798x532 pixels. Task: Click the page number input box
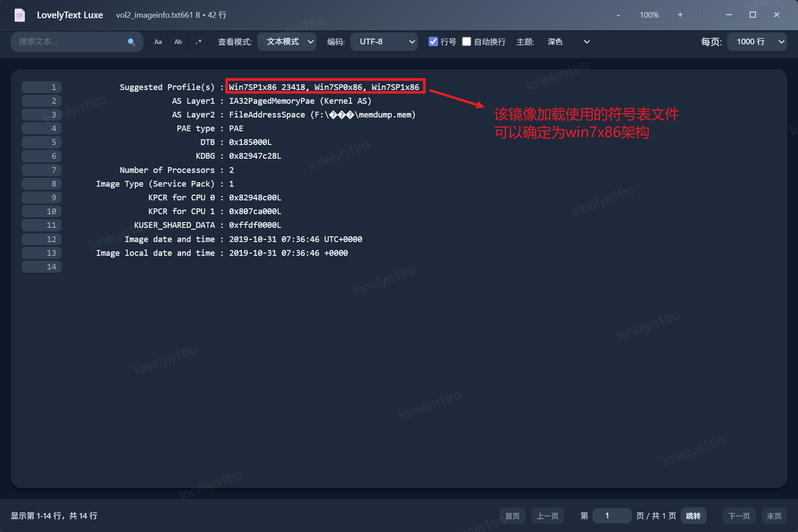[611, 516]
